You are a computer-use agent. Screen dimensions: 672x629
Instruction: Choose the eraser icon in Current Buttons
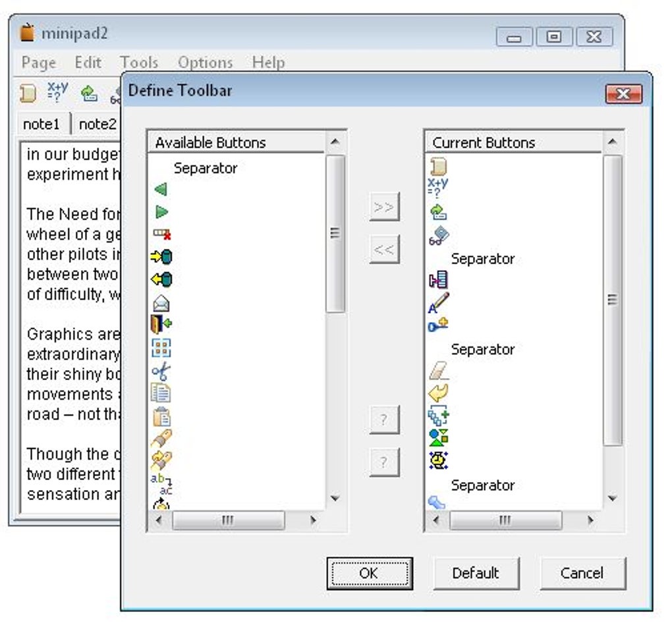[439, 371]
